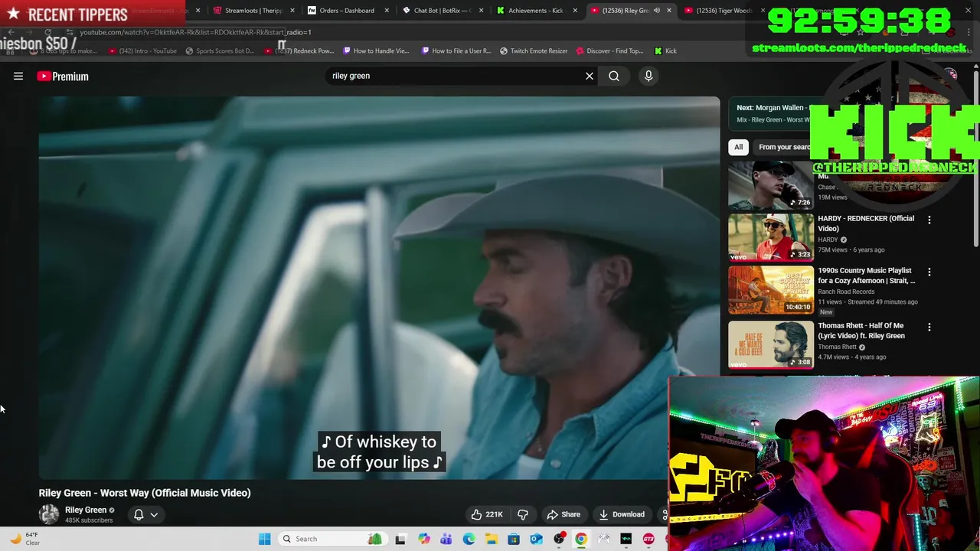Launch Copilot from the taskbar
Screen dimensions: 980x551
tap(424, 539)
